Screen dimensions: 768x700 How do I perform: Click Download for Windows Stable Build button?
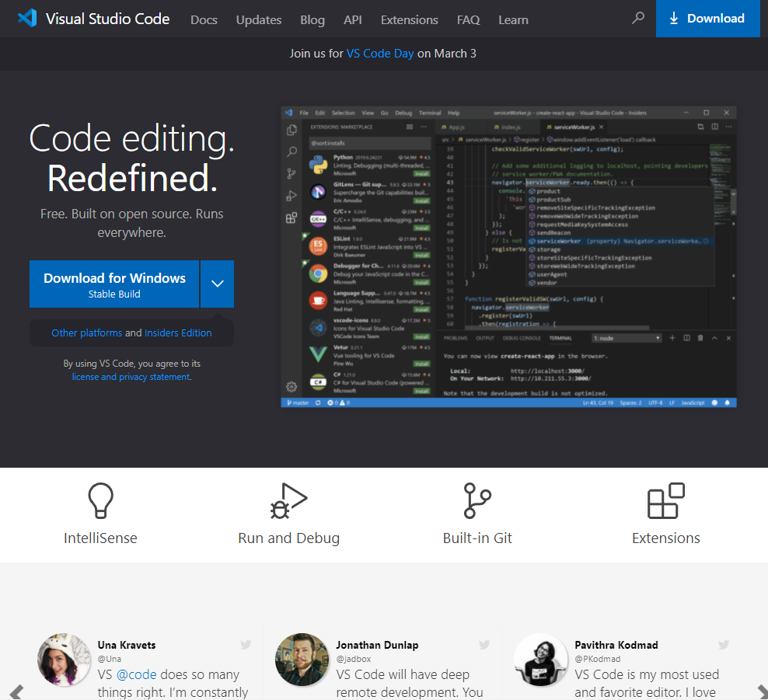click(x=114, y=284)
